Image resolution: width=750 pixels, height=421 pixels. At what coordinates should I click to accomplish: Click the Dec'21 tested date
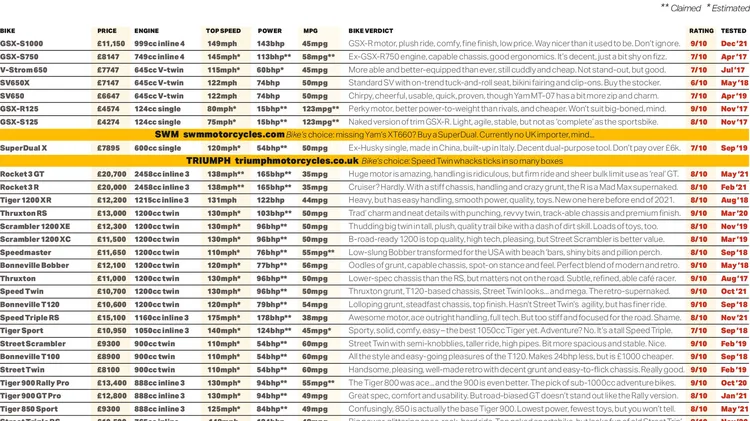(734, 44)
